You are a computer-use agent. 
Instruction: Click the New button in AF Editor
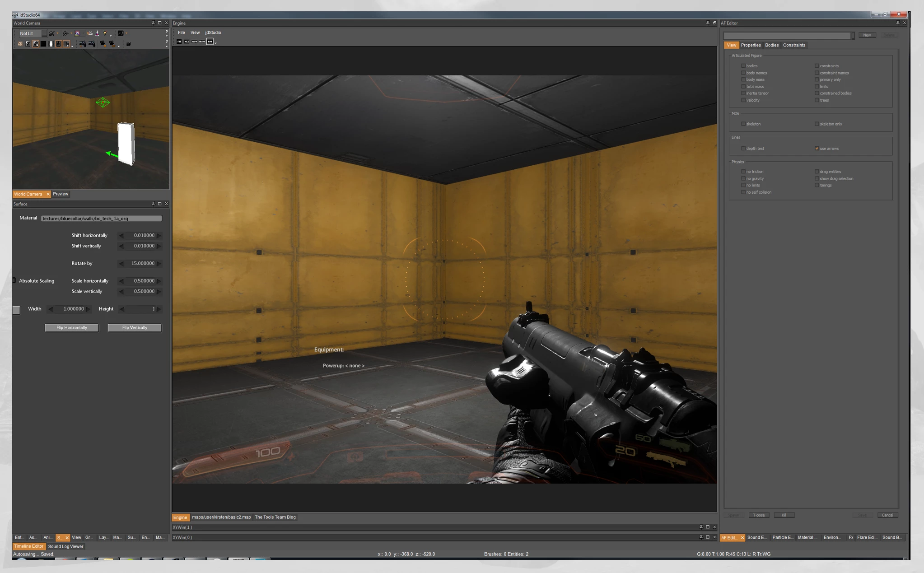click(867, 35)
